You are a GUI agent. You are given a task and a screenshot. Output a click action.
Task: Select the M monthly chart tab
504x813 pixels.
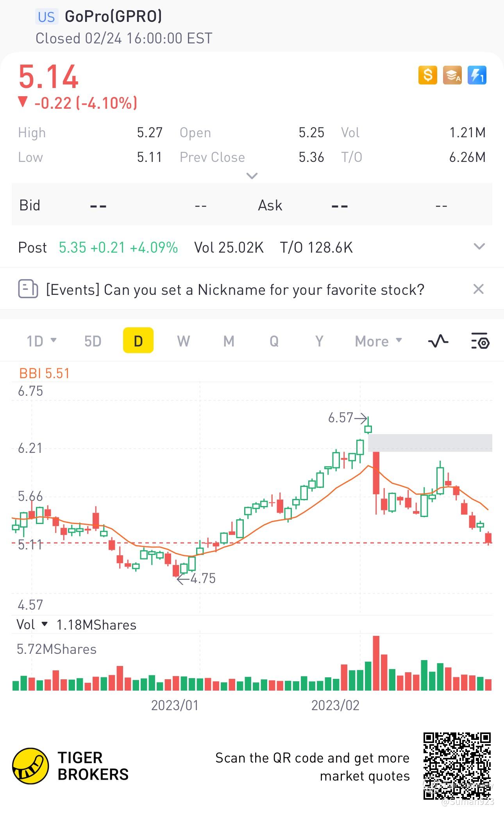(x=229, y=341)
